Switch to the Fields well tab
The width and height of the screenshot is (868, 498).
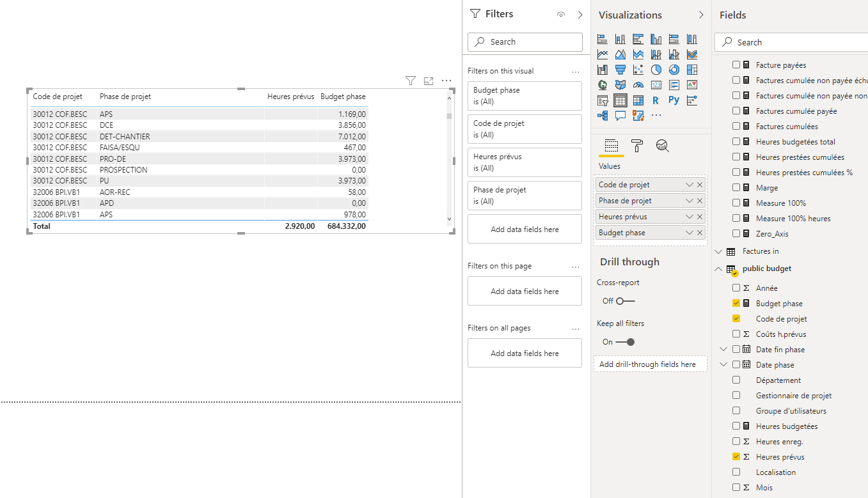(x=612, y=146)
